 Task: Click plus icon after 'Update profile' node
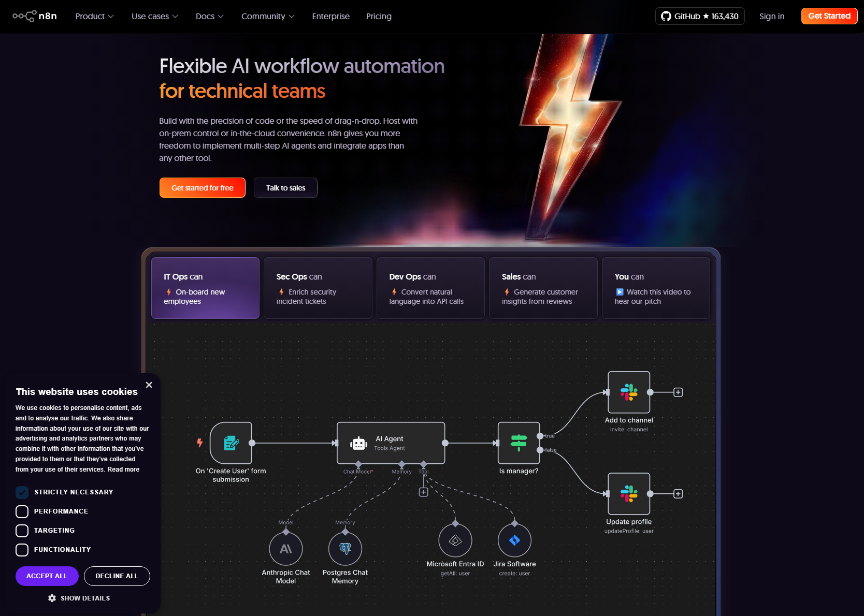678,494
